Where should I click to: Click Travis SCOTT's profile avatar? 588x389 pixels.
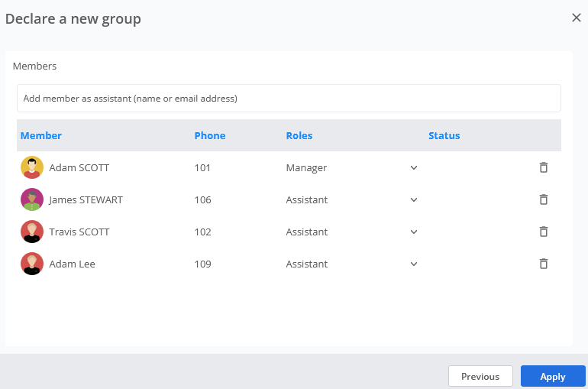(32, 232)
